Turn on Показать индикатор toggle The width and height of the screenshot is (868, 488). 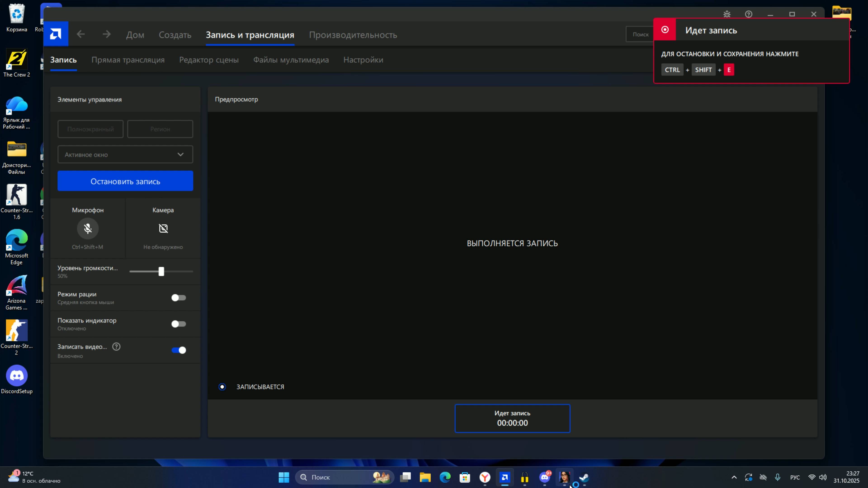[179, 324]
